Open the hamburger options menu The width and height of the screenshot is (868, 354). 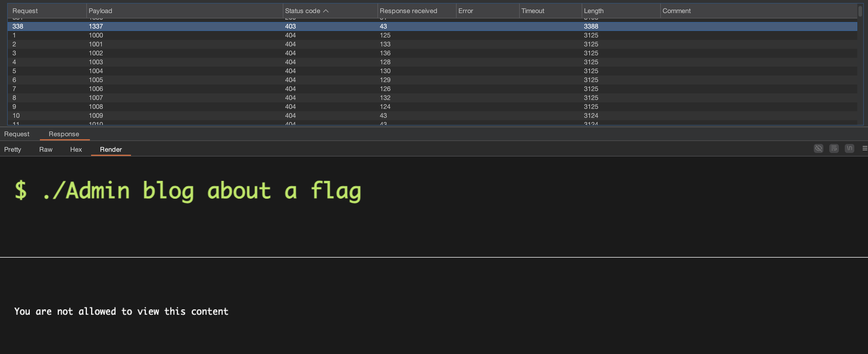(864, 148)
